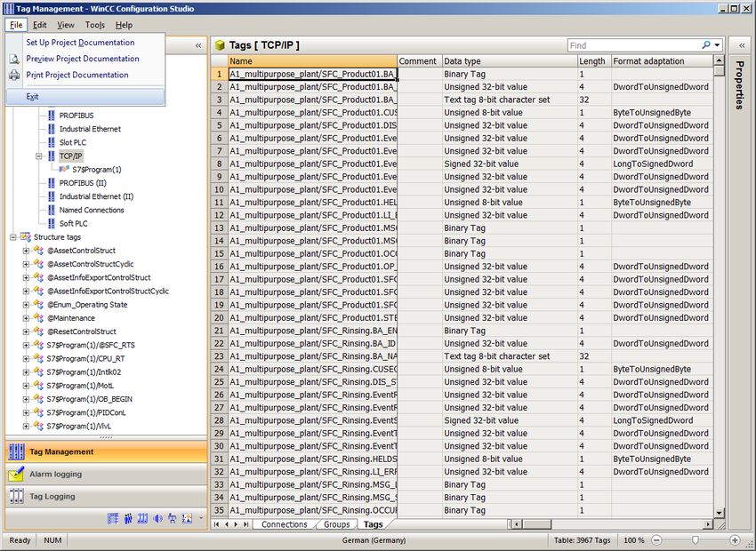Expand the @AssetControlStruct node
The width and height of the screenshot is (756, 551).
point(26,251)
